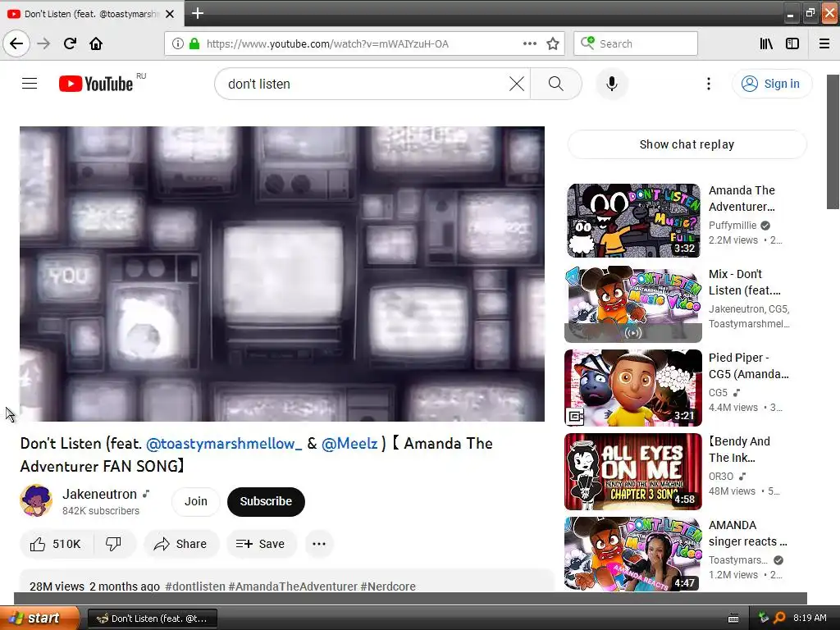Open the Firefox library icon
840x630 pixels.
(x=767, y=43)
